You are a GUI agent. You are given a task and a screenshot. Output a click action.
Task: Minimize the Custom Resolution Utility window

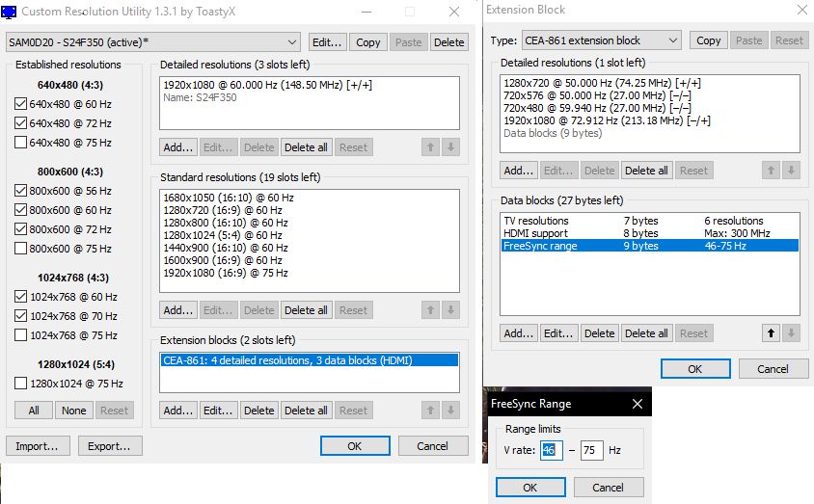pos(366,12)
